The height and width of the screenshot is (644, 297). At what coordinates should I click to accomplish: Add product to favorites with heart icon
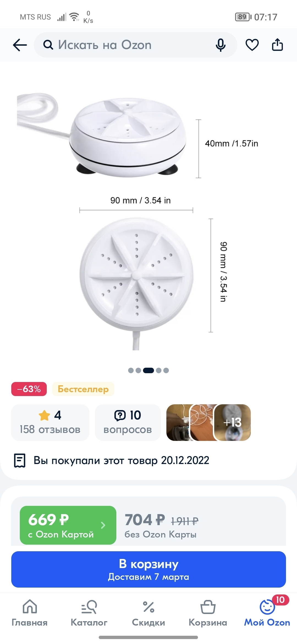(x=252, y=45)
